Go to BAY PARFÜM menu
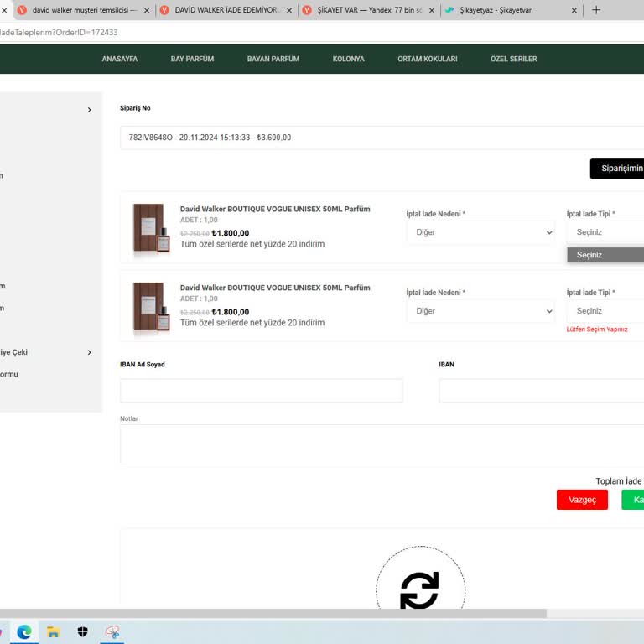 pyautogui.click(x=192, y=59)
